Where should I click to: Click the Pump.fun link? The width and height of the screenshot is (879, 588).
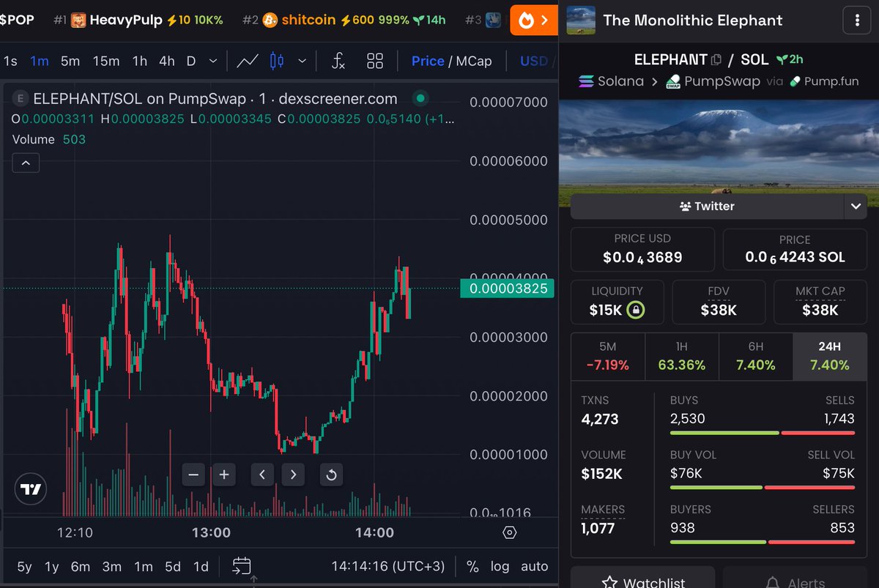(x=823, y=81)
